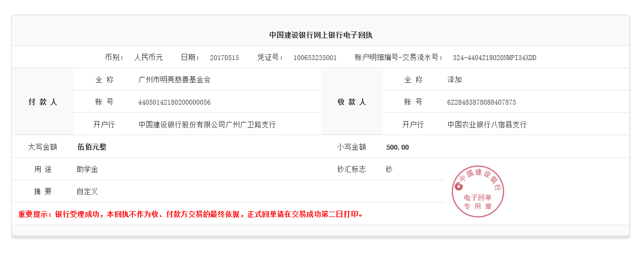Click transaction serial 324-4404218020NMPI34XDD
This screenshot has height=262, width=644.
tap(495, 58)
